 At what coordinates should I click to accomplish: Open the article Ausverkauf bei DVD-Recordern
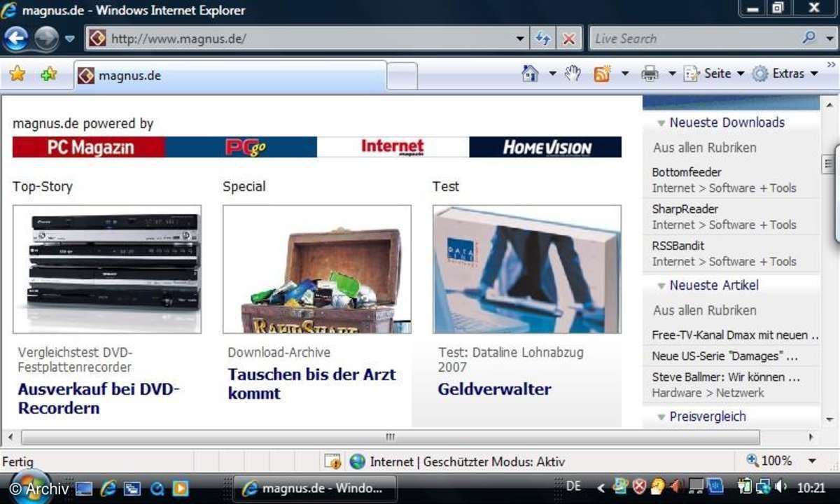pyautogui.click(x=99, y=398)
